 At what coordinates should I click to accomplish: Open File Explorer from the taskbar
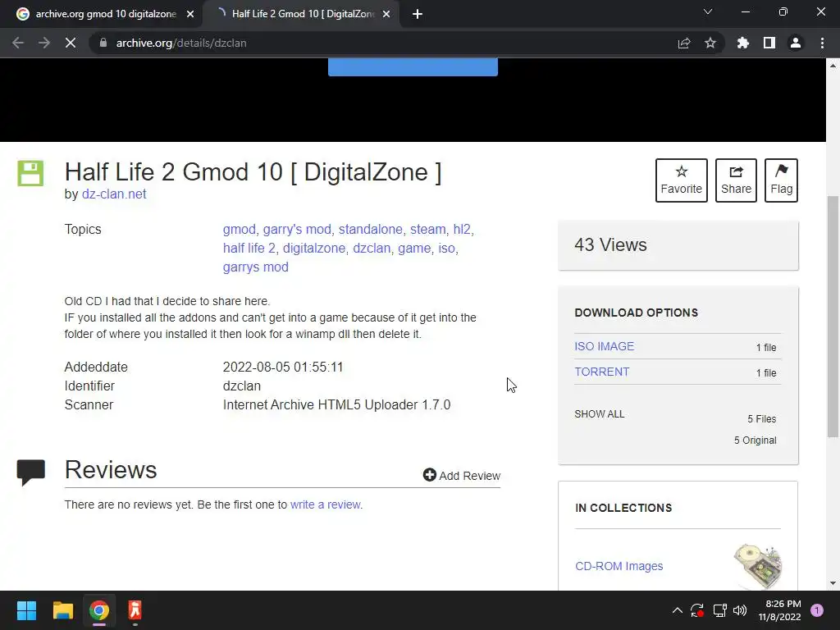point(62,610)
